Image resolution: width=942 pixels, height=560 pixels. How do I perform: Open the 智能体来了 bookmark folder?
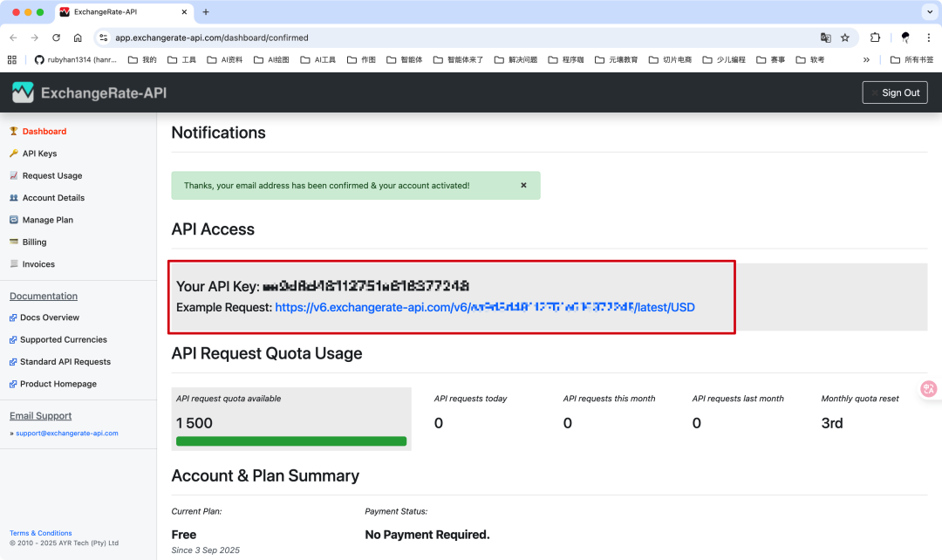[459, 59]
